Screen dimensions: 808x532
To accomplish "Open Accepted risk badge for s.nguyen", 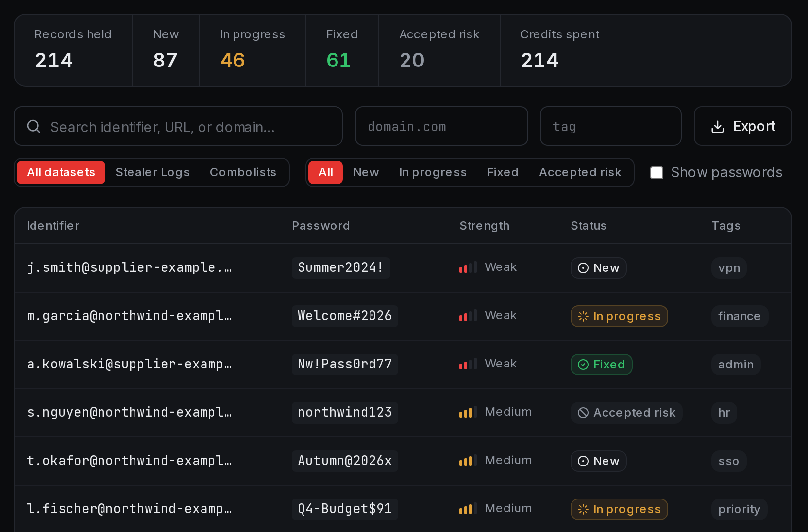I will click(x=627, y=413).
